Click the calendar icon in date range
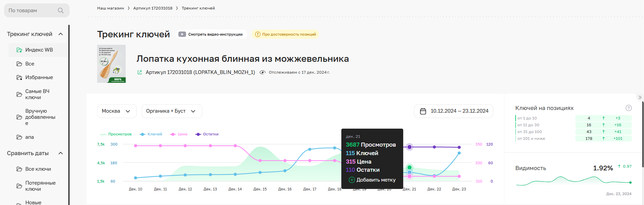The height and width of the screenshot is (205, 644). click(x=423, y=111)
